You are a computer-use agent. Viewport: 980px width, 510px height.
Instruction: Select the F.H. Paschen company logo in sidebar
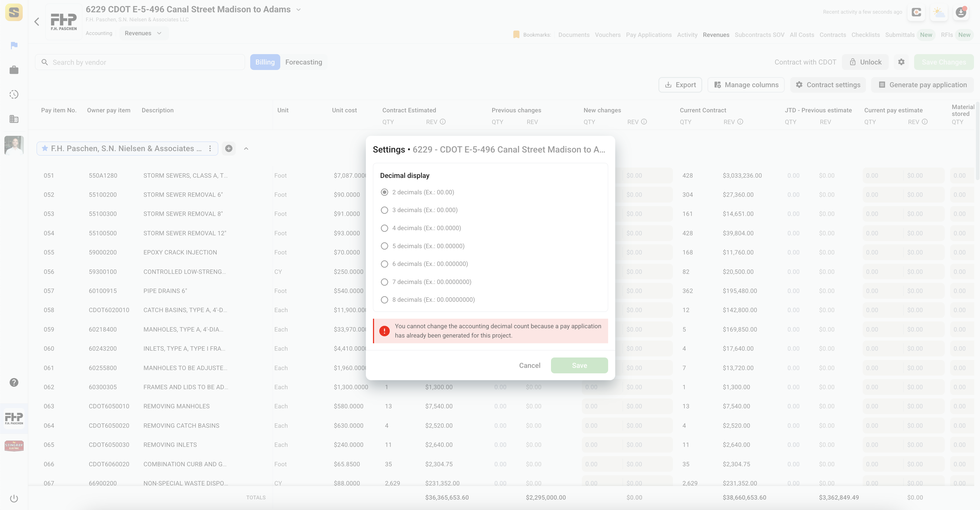pyautogui.click(x=14, y=418)
